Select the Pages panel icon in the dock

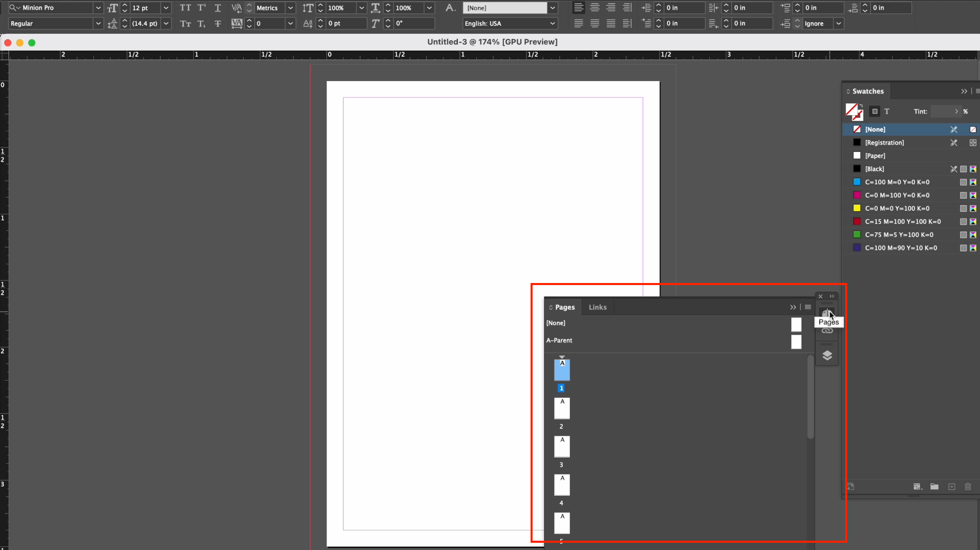coord(827,312)
